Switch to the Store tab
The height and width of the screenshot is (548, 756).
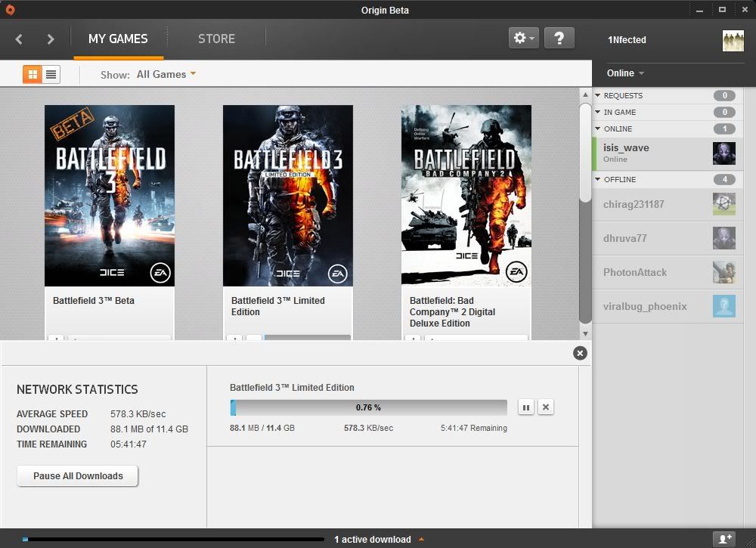coord(216,39)
